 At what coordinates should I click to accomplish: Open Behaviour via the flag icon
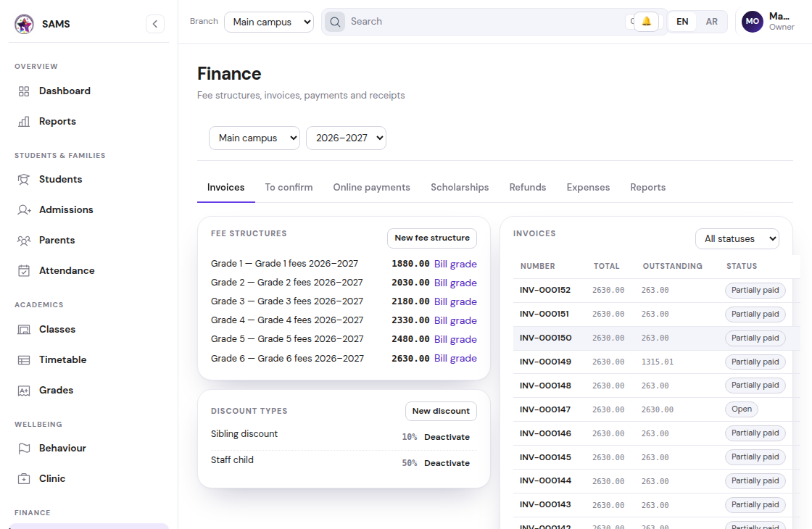pos(24,449)
